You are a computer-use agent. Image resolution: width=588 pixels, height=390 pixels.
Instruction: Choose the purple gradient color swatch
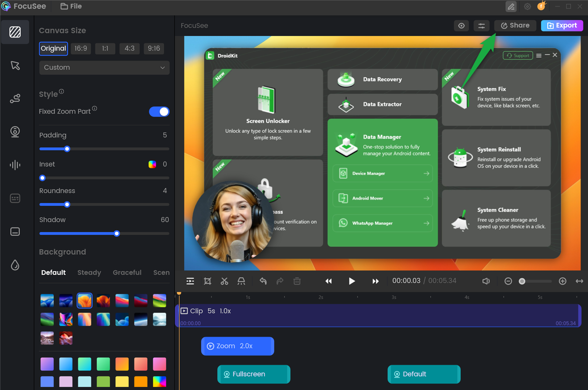point(47,364)
